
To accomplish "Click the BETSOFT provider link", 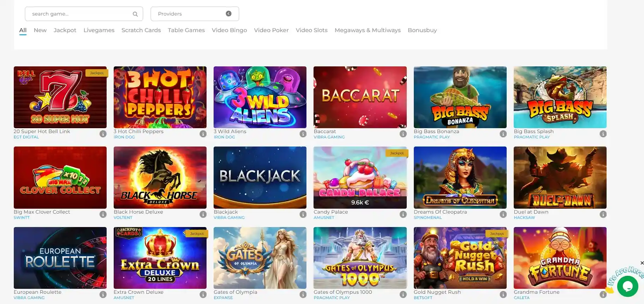I will 423,298.
